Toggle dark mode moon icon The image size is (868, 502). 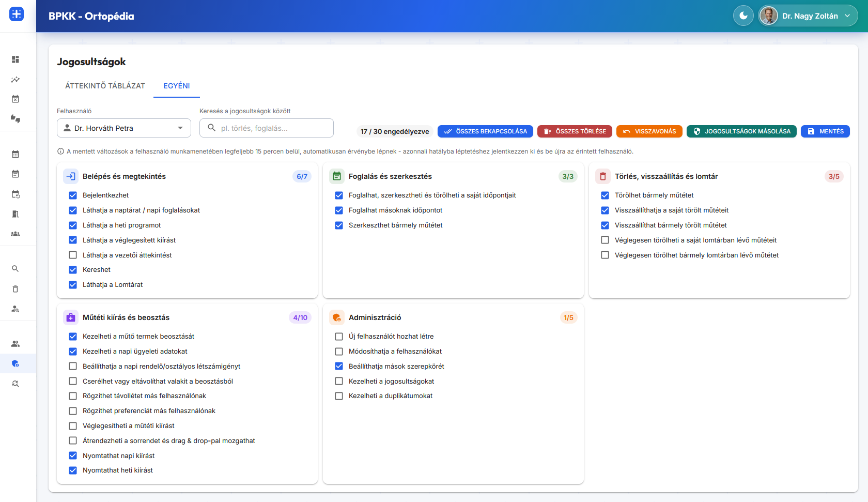[743, 16]
